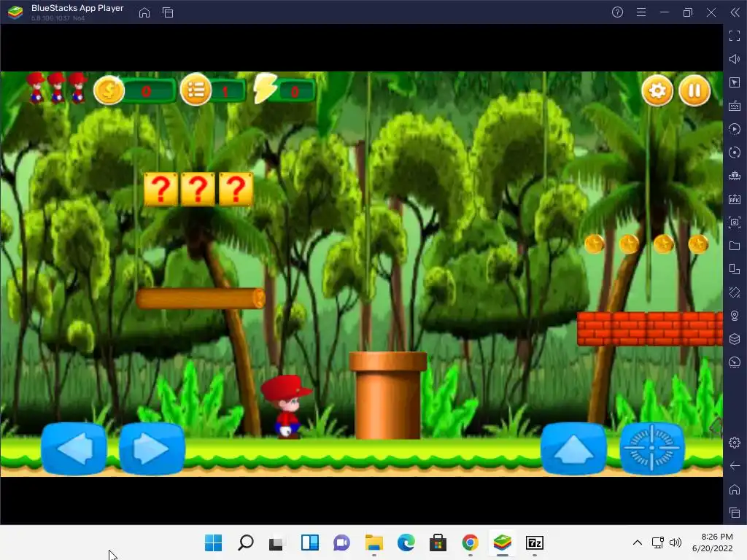The width and height of the screenshot is (747, 560).
Task: Show hidden system tray icons chevron
Action: click(x=638, y=542)
